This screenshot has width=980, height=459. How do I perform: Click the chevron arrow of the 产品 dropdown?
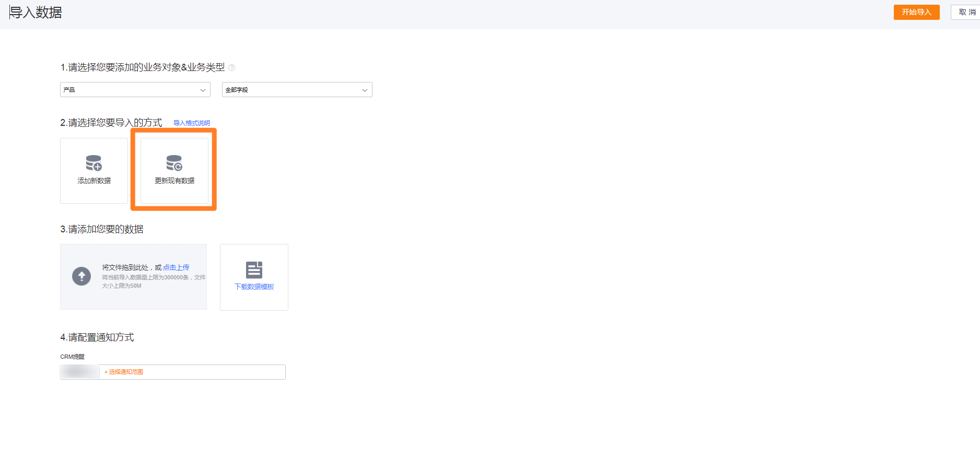pyautogui.click(x=203, y=90)
